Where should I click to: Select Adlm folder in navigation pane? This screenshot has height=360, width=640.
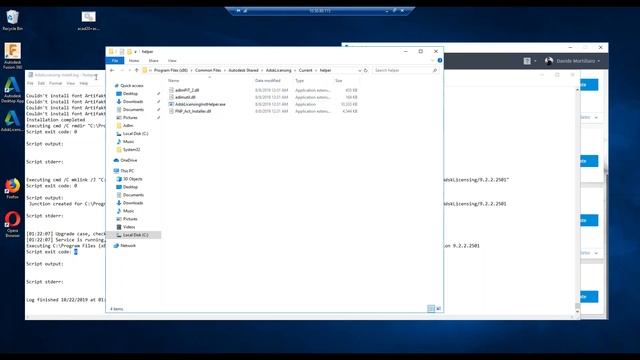tap(128, 125)
